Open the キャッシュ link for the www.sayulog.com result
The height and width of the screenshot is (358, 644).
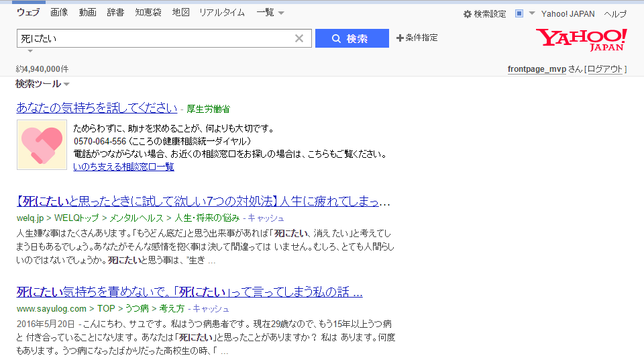pyautogui.click(x=211, y=309)
